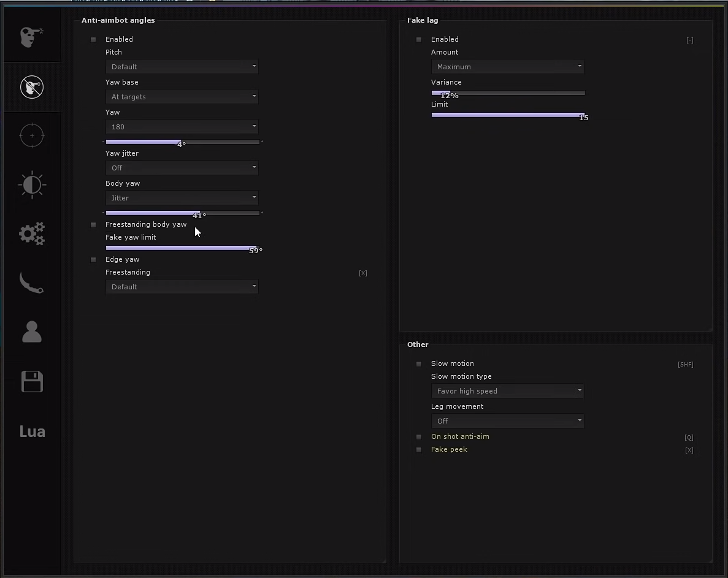
Task: Open the Slow motion type dropdown
Action: click(507, 390)
